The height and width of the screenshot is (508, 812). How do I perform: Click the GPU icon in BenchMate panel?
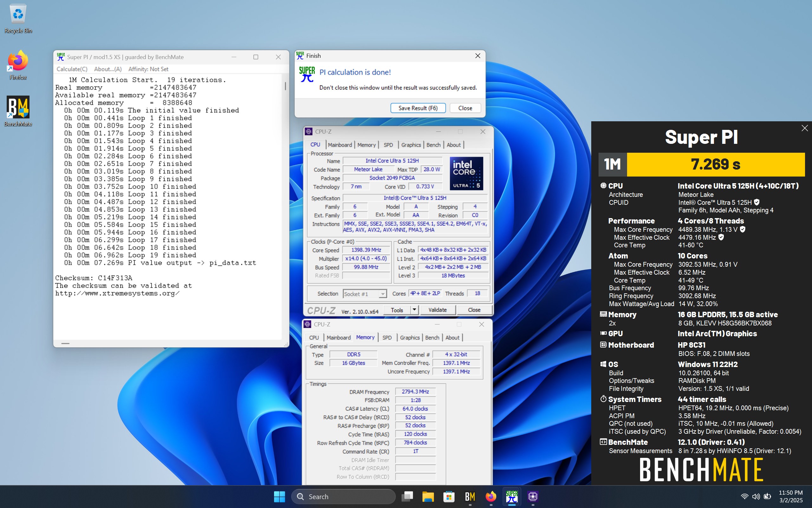(x=603, y=333)
